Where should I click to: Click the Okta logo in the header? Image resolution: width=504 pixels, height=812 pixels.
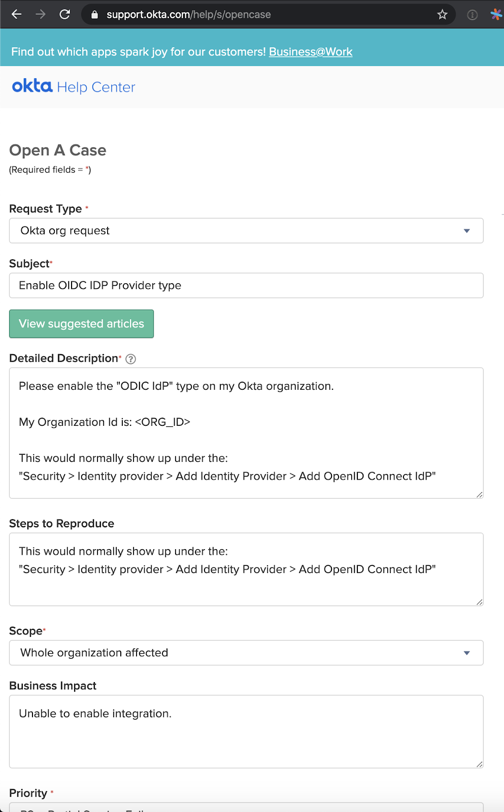tap(32, 86)
